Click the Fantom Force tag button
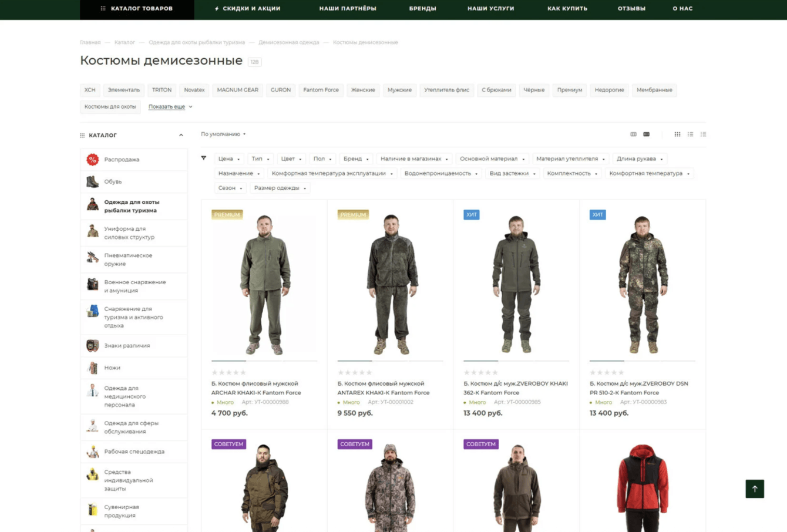Image resolution: width=787 pixels, height=532 pixels. click(321, 90)
